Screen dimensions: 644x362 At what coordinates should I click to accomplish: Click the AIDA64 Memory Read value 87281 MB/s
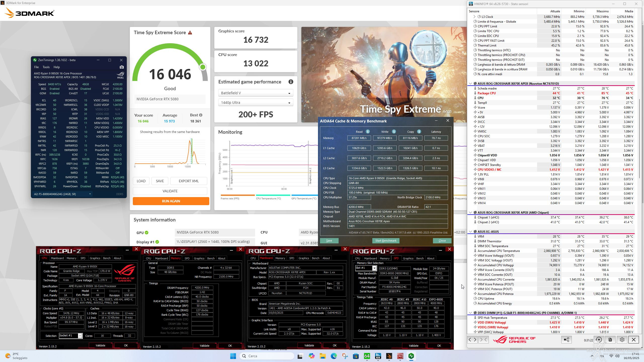click(359, 138)
